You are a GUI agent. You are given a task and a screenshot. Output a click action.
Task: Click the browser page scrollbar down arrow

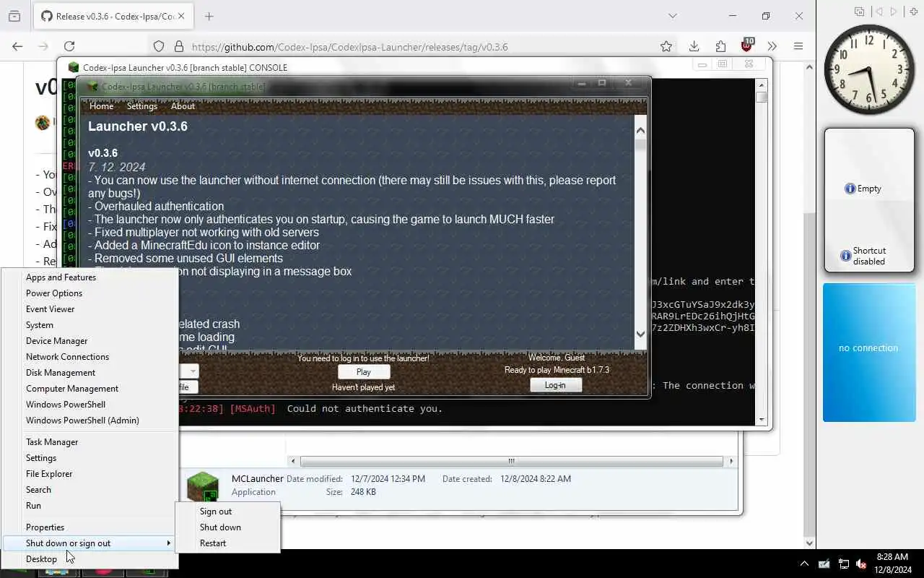click(x=809, y=543)
